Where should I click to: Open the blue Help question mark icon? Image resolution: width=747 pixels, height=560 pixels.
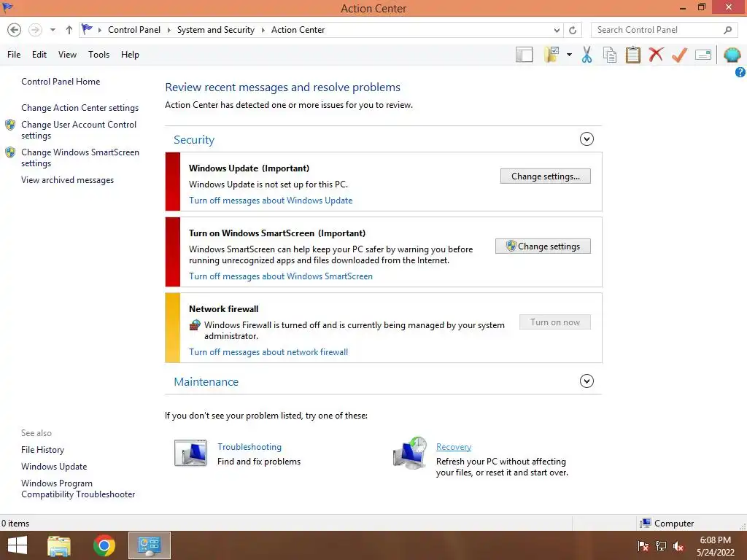click(x=740, y=72)
